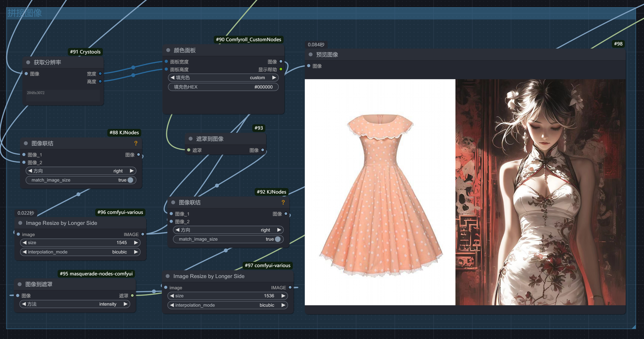Click the #91 Crystools badge
The image size is (644, 339).
tap(85, 52)
